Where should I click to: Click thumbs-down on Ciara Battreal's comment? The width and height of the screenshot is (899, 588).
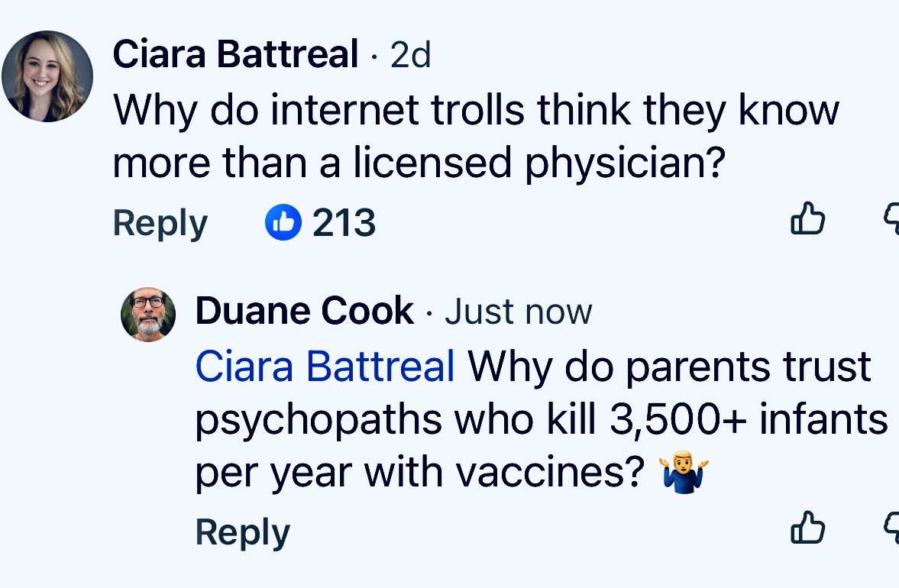892,220
